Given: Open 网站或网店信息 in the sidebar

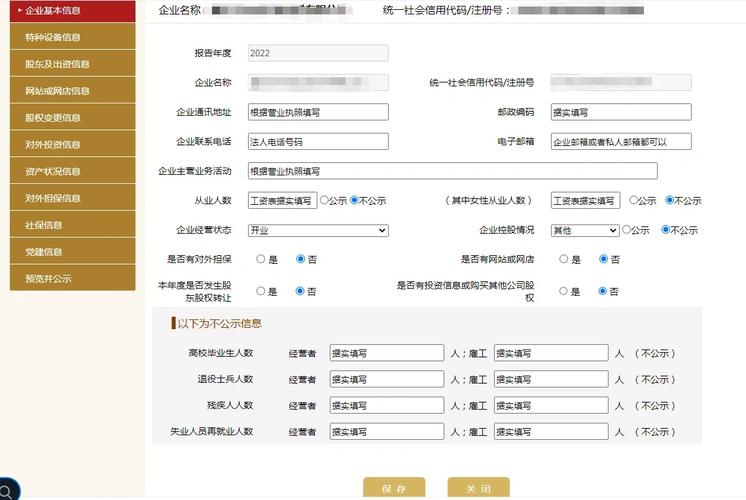Looking at the screenshot, I should [72, 90].
